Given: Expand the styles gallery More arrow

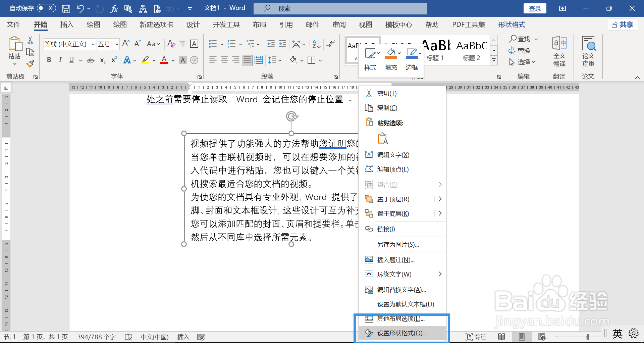Looking at the screenshot, I should coord(494,60).
